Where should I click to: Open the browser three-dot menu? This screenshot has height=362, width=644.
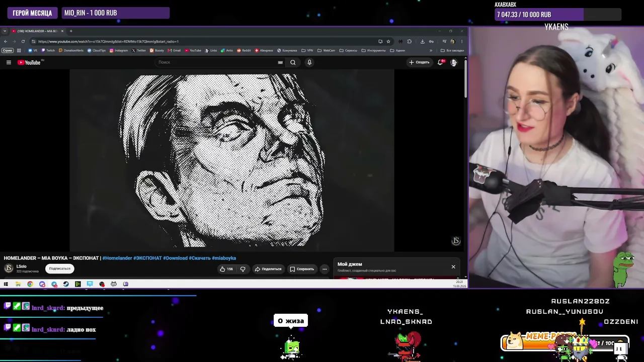tap(462, 41)
